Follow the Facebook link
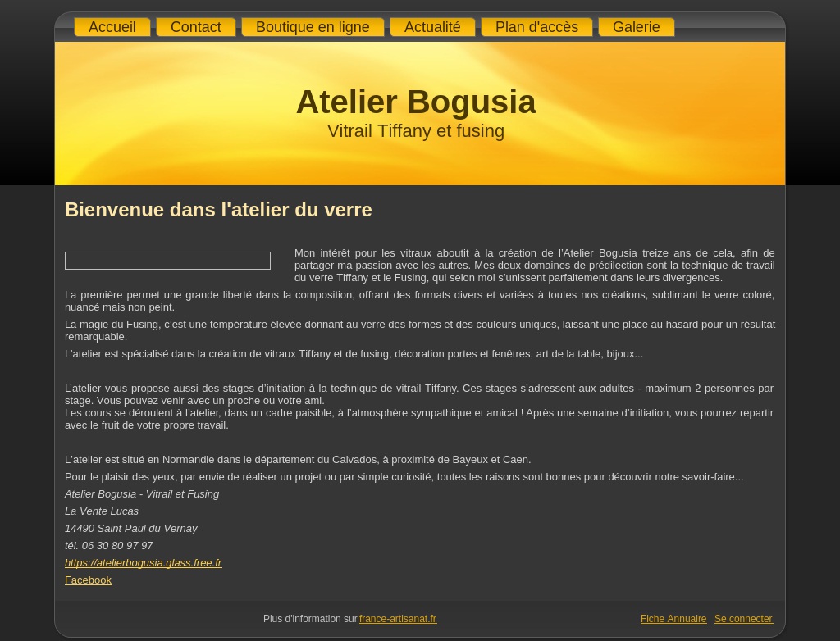The width and height of the screenshot is (840, 641). pos(88,580)
